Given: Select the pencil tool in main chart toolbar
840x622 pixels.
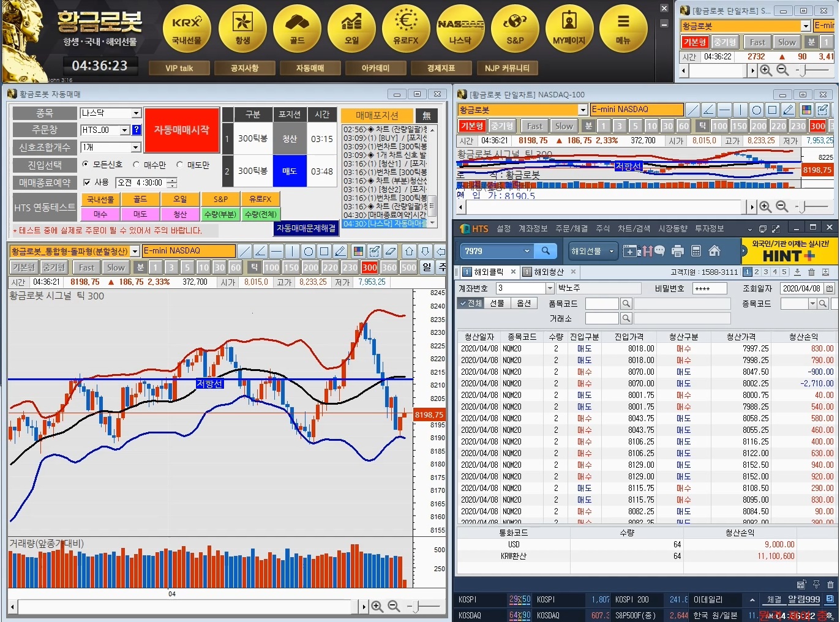Looking at the screenshot, I should 341,251.
